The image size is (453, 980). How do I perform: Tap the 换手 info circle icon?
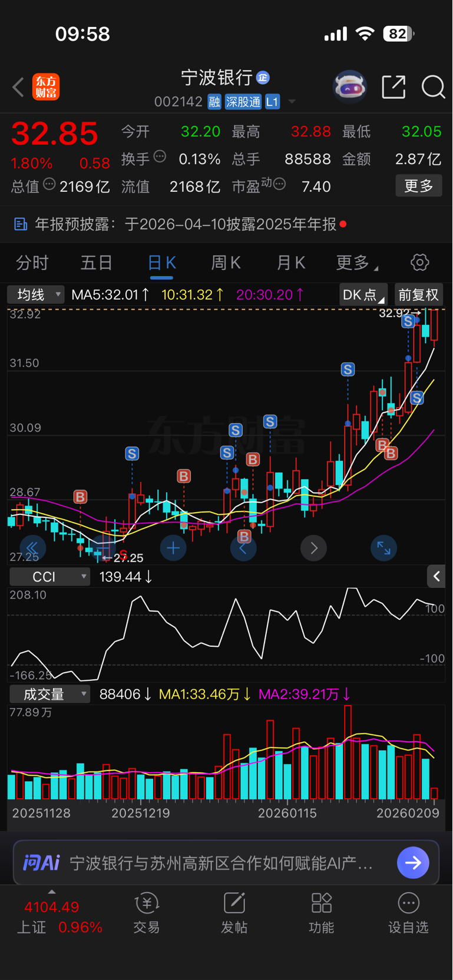tap(160, 157)
